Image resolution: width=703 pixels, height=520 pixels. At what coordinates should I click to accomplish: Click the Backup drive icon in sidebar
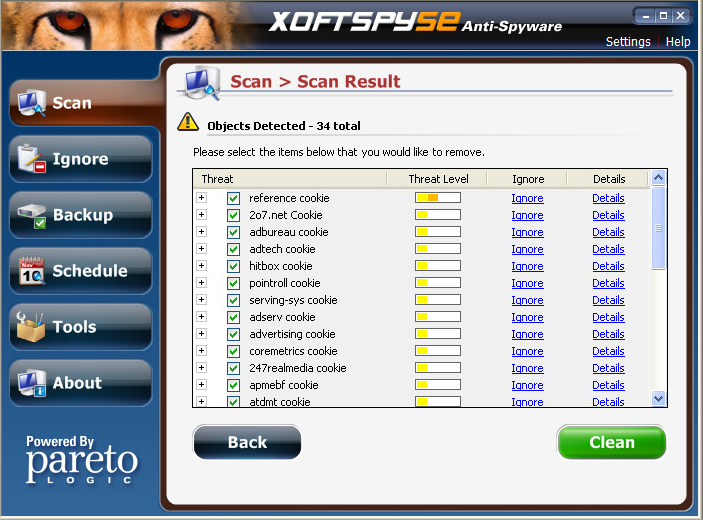pyautogui.click(x=31, y=215)
